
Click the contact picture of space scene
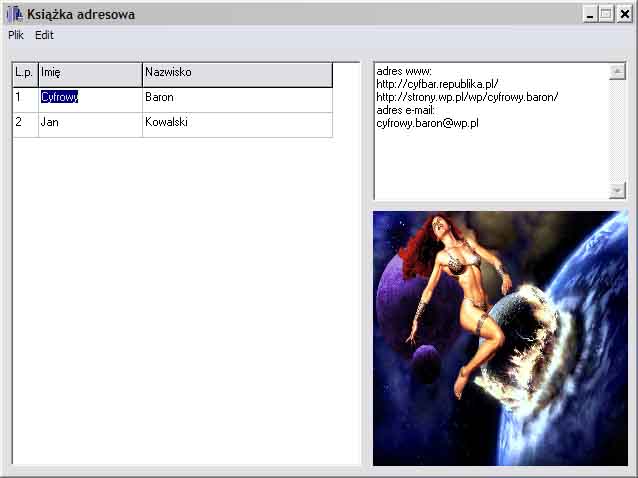point(500,338)
